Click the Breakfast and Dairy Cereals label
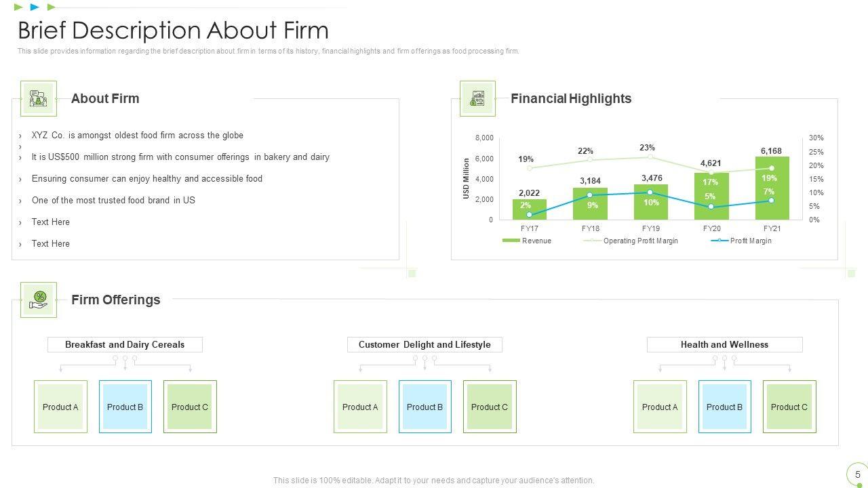 125,344
